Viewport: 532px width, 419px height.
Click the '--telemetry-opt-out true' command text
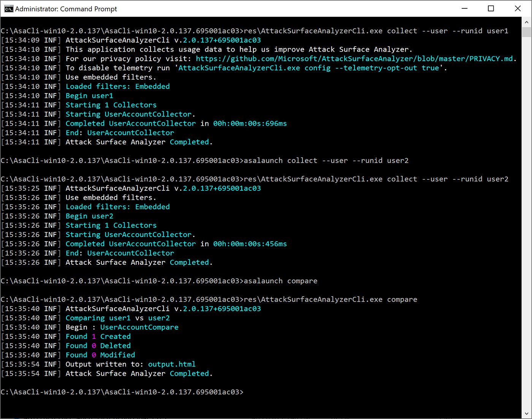(387, 68)
